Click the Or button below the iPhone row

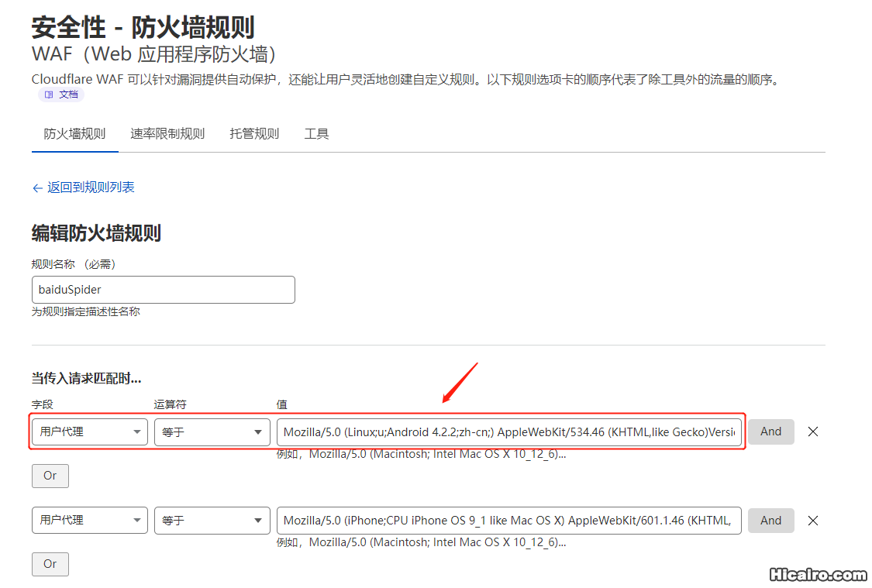coord(50,564)
